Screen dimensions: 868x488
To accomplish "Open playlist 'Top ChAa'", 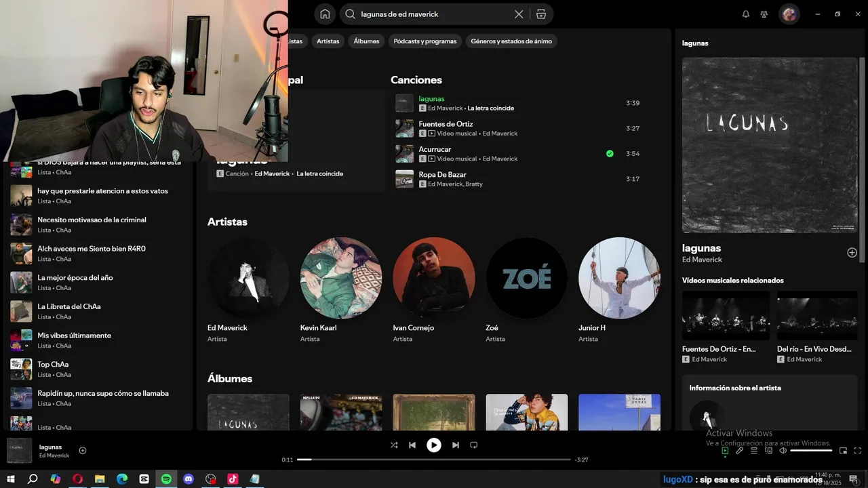I will pos(98,369).
